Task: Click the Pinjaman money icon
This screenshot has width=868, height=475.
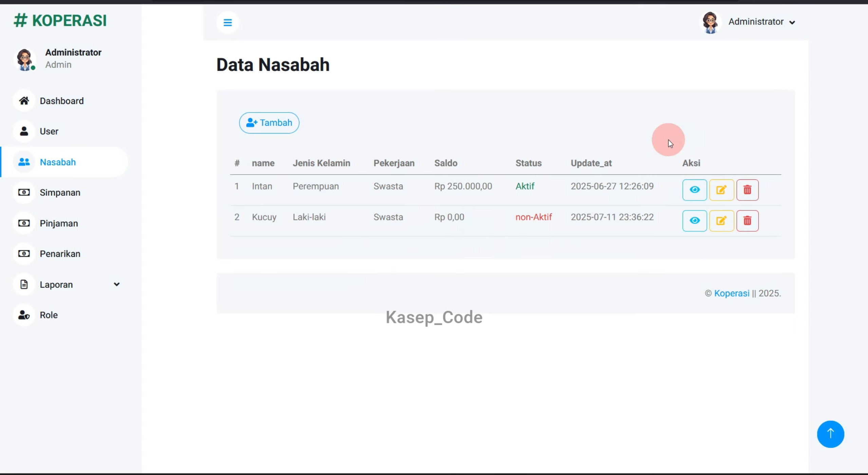Action: [x=24, y=223]
